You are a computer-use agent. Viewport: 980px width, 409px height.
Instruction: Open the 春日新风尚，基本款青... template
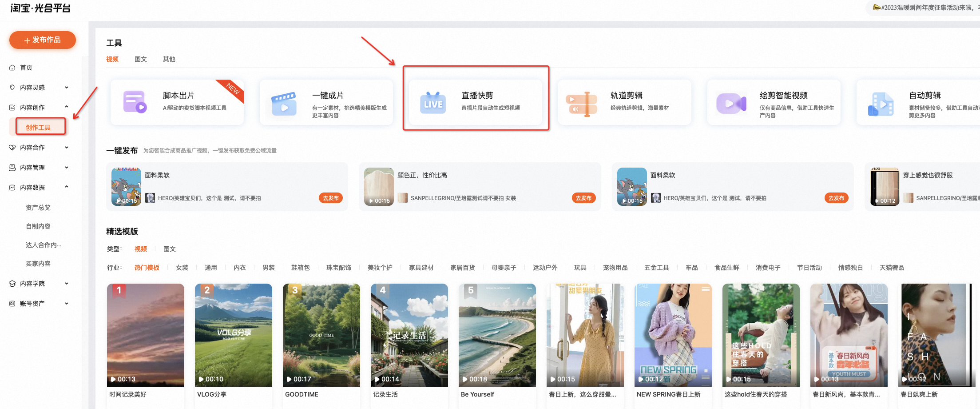point(849,335)
